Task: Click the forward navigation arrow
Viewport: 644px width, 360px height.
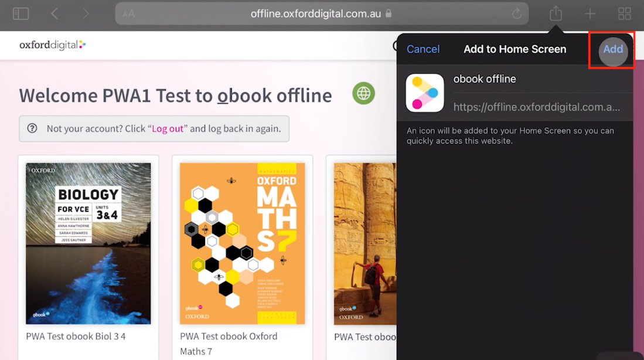Action: click(x=86, y=13)
